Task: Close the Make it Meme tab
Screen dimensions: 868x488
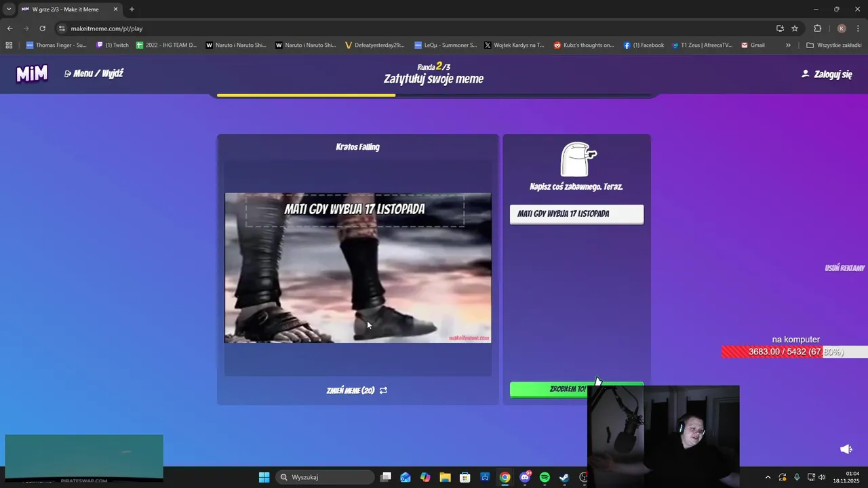Action: tap(115, 9)
